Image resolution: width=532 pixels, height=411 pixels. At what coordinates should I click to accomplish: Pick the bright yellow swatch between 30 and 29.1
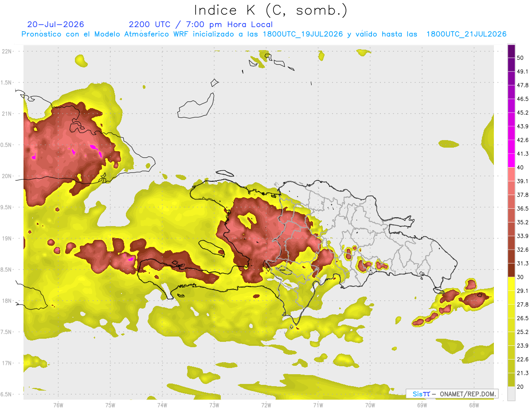[511, 284]
